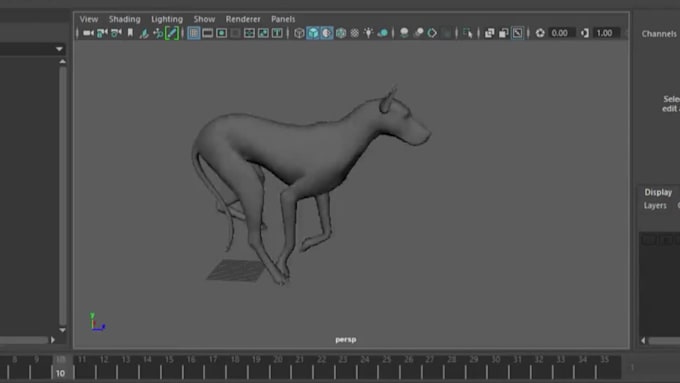Image resolution: width=680 pixels, height=383 pixels.
Task: Jump to frame 25 on timeline
Action: pyautogui.click(x=386, y=360)
